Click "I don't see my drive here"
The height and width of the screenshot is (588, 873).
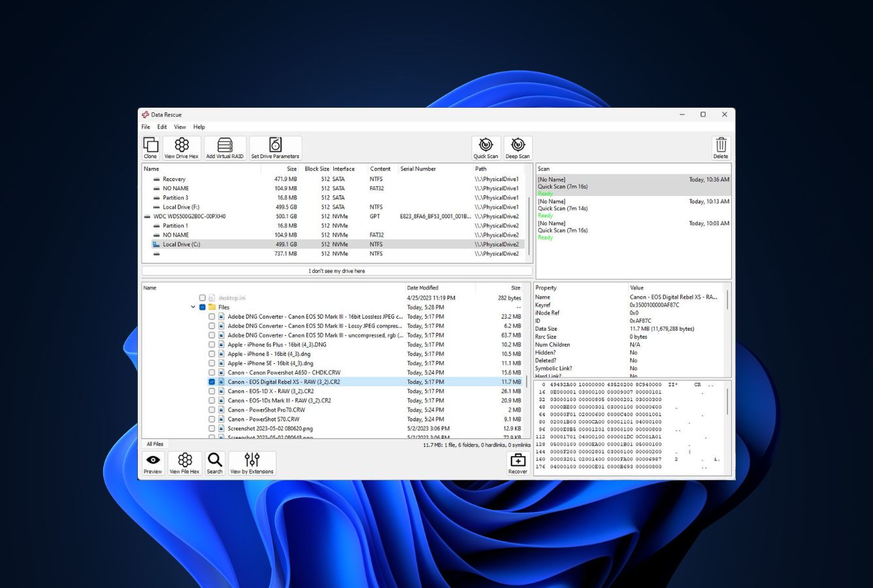click(x=337, y=270)
